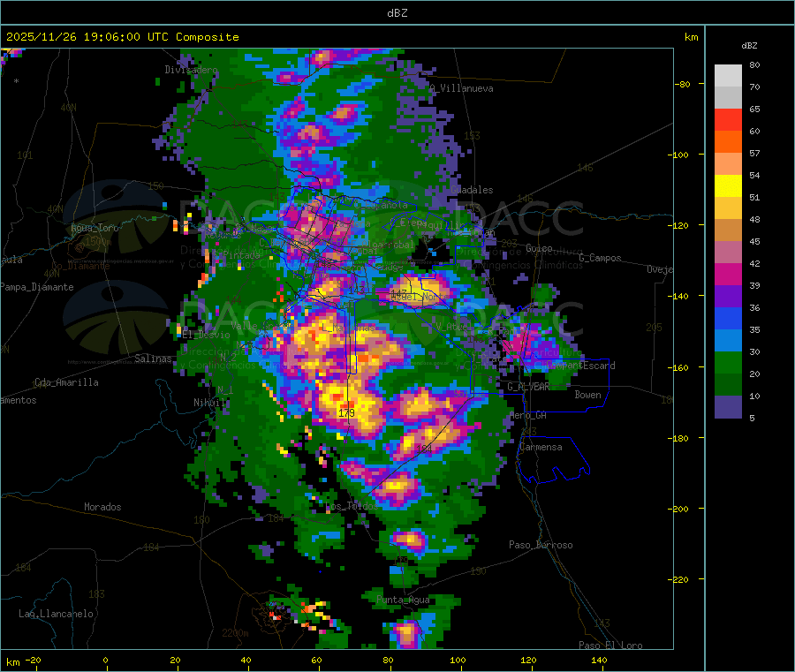Click the 54 dBZ yellow color swatch
The image size is (795, 672).
click(728, 186)
